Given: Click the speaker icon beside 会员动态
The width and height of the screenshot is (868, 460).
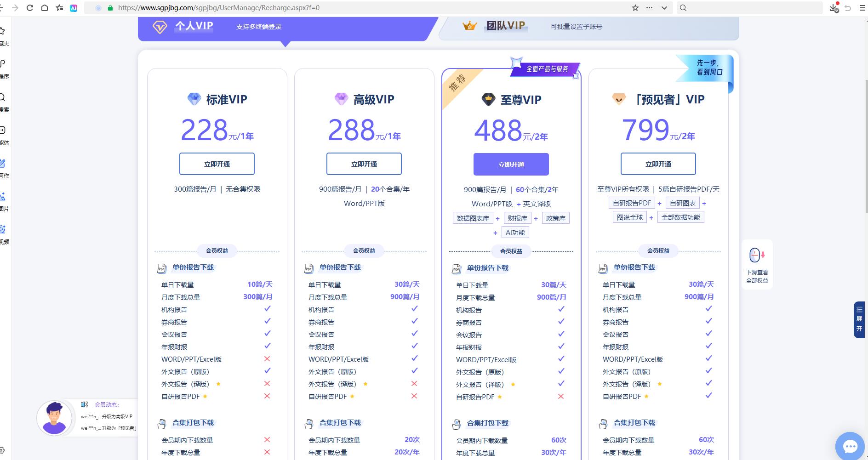Looking at the screenshot, I should 84,404.
